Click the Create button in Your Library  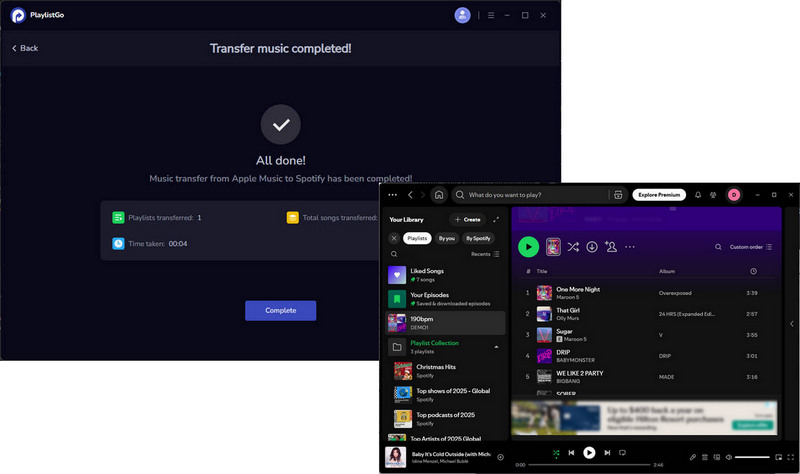tap(468, 219)
